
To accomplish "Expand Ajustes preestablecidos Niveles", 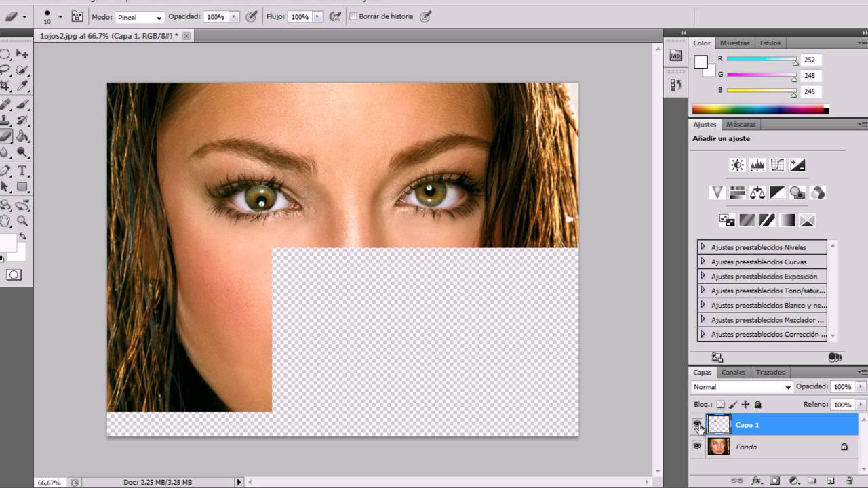I will [703, 247].
